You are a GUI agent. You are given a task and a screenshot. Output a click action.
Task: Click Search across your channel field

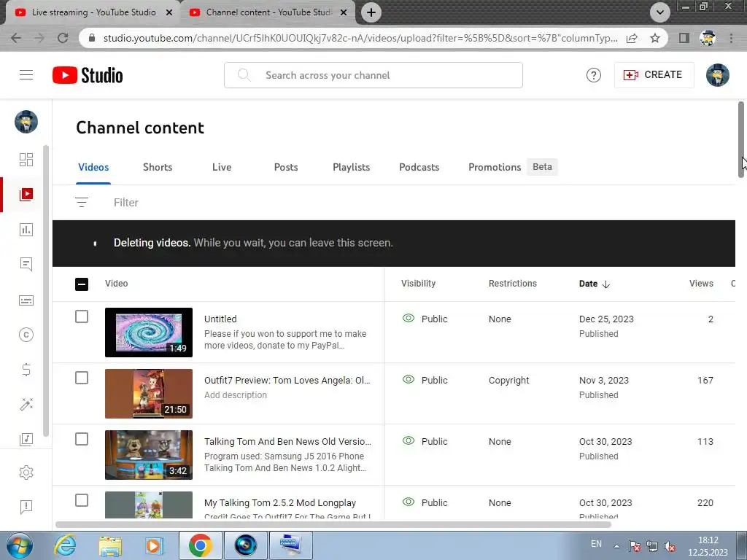click(373, 75)
